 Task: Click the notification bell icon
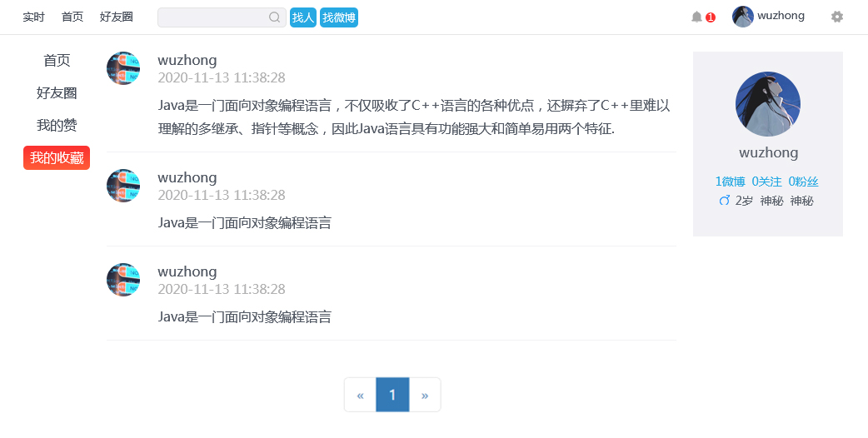(696, 17)
